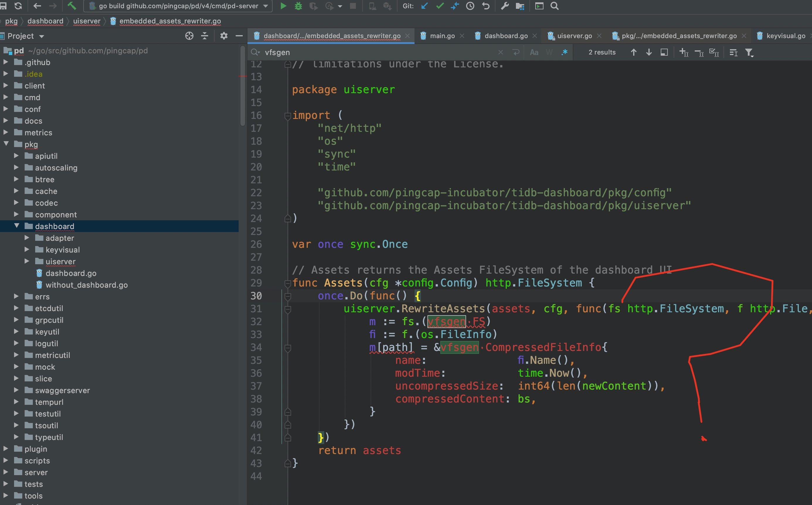The image size is (812, 505).
Task: Collapse the pkg folder
Action: (6, 144)
